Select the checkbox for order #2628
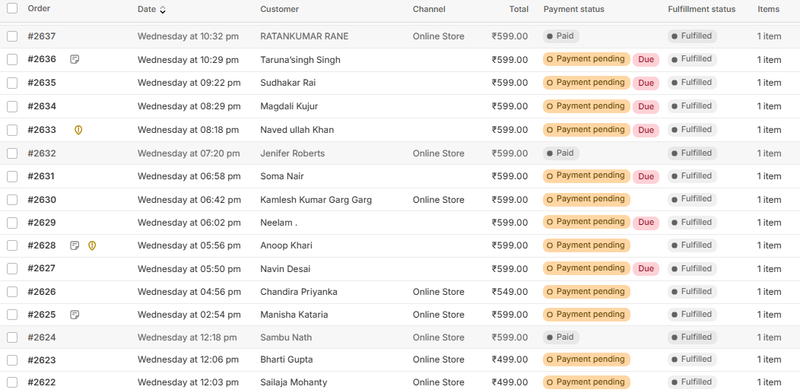 point(12,246)
